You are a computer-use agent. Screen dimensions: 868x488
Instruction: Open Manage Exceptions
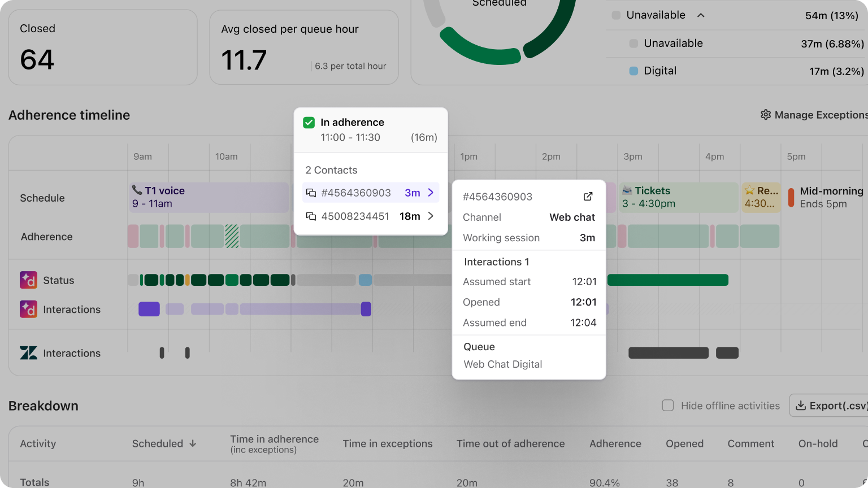coord(814,115)
